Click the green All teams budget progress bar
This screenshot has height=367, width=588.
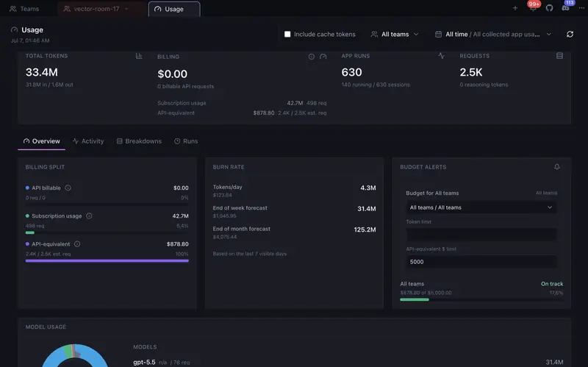click(415, 299)
